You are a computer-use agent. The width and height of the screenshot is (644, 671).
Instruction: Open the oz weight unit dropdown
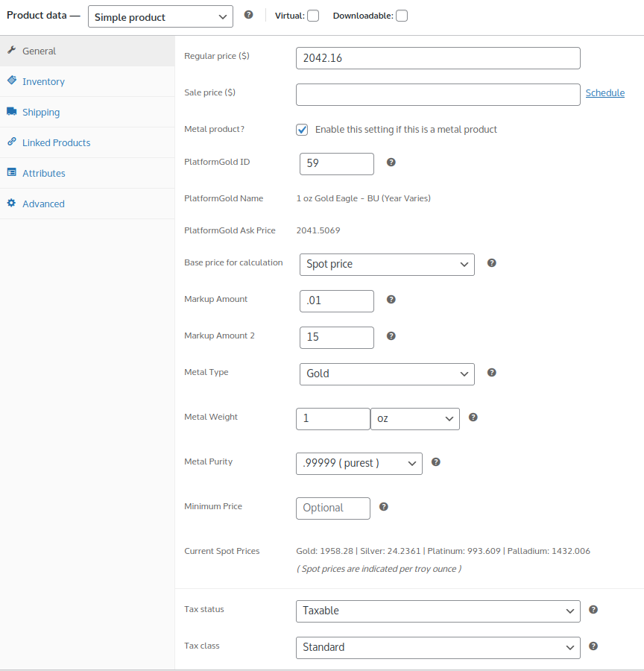point(414,419)
